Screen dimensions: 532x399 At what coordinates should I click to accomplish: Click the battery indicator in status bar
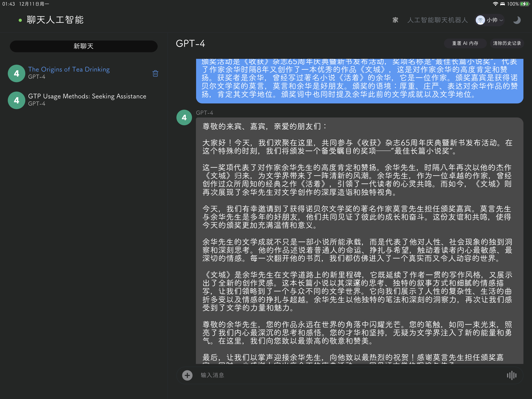(x=524, y=4)
